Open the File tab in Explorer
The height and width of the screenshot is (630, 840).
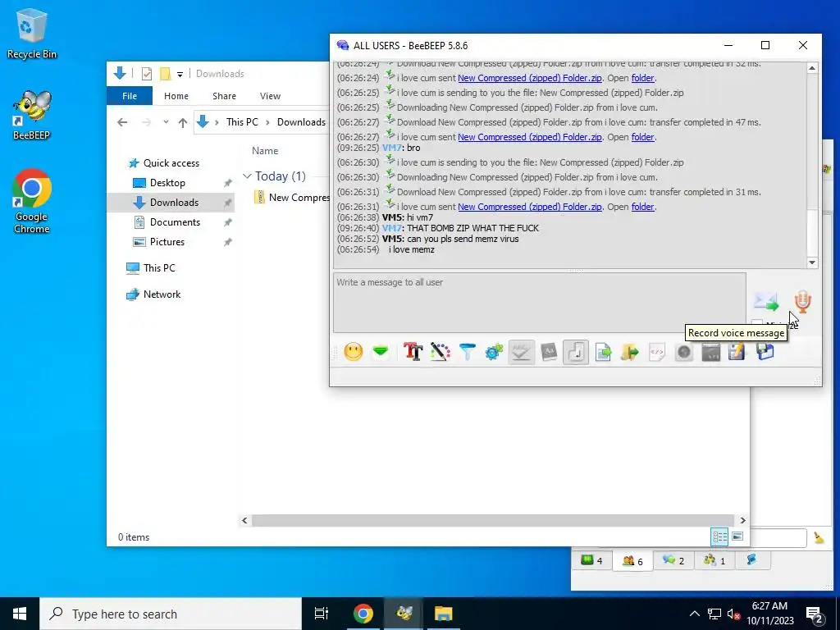click(130, 96)
